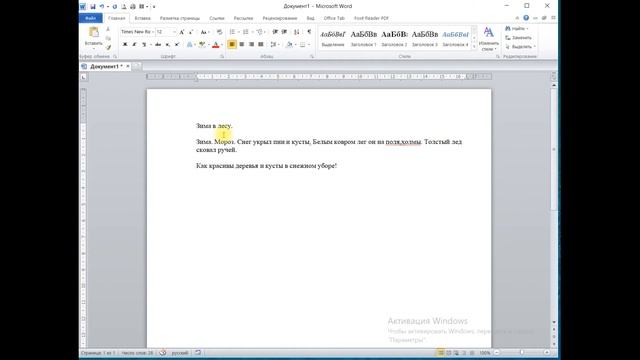640x360 pixels.
Task: Select justify alignment
Action: coord(261,44)
